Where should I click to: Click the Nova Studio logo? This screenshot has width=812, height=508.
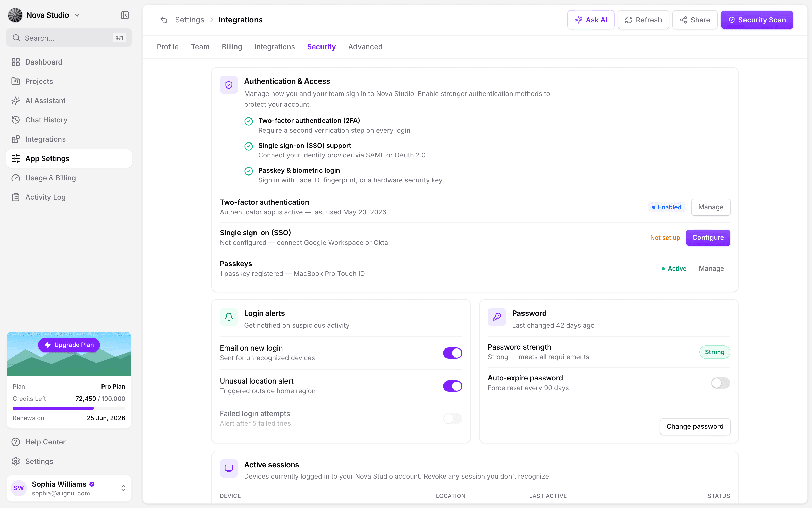15,15
